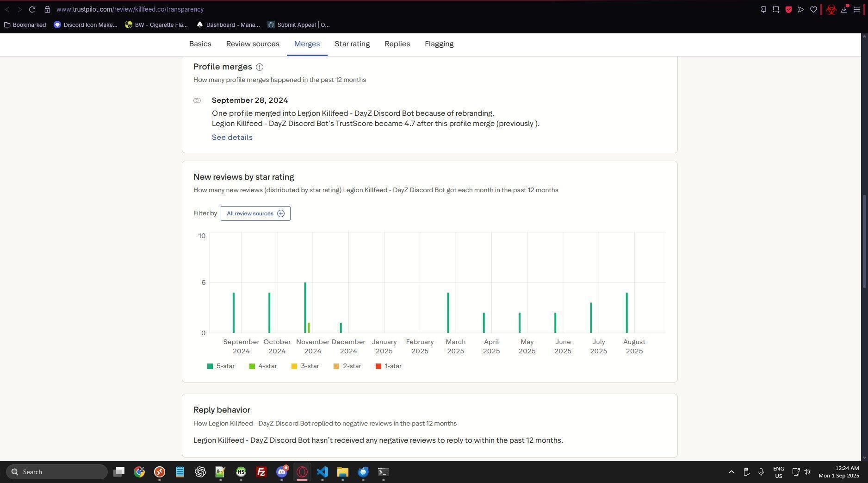
Task: Open Thunderbird from the taskbar
Action: 363,472
